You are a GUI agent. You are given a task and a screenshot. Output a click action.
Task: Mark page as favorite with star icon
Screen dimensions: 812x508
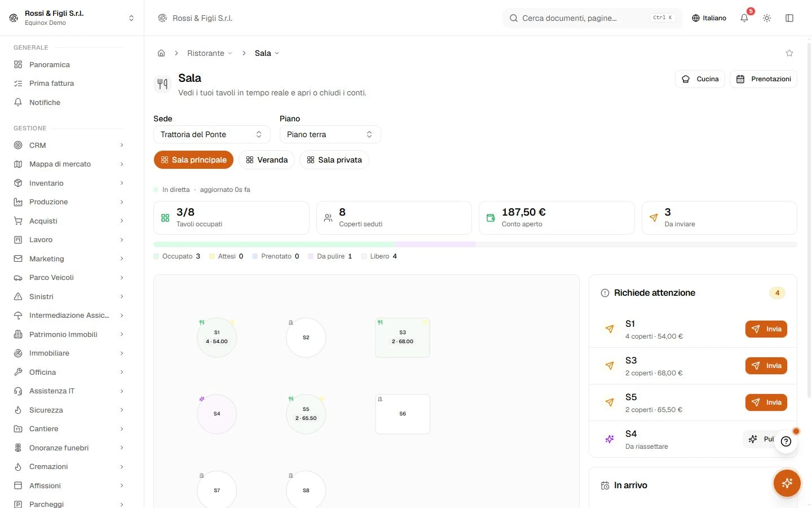pos(789,53)
